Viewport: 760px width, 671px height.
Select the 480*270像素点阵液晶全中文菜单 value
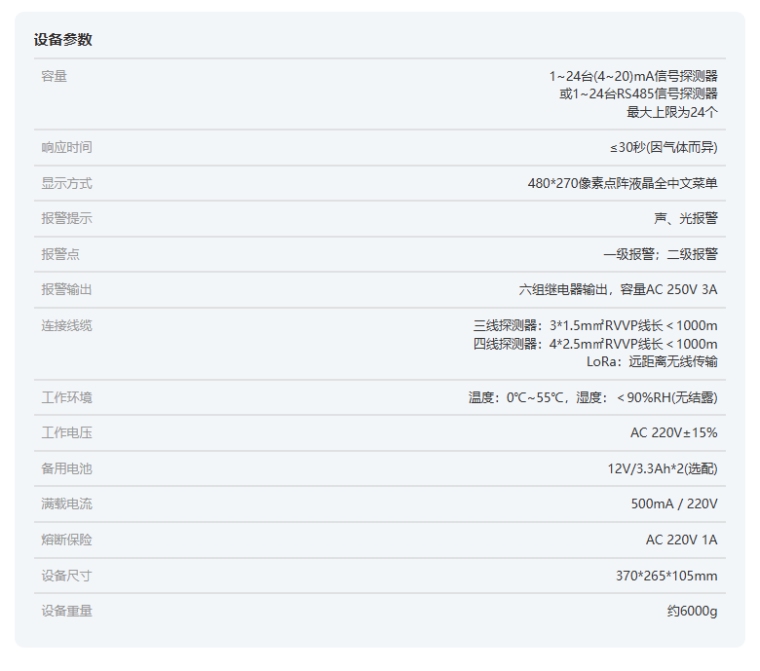pyautogui.click(x=622, y=184)
